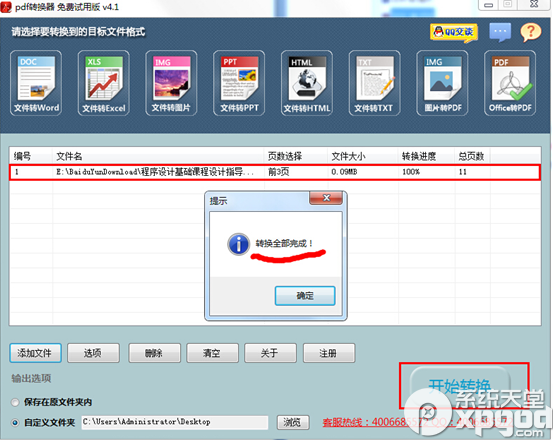Choose the 文件转图片 conversion icon

[171, 83]
